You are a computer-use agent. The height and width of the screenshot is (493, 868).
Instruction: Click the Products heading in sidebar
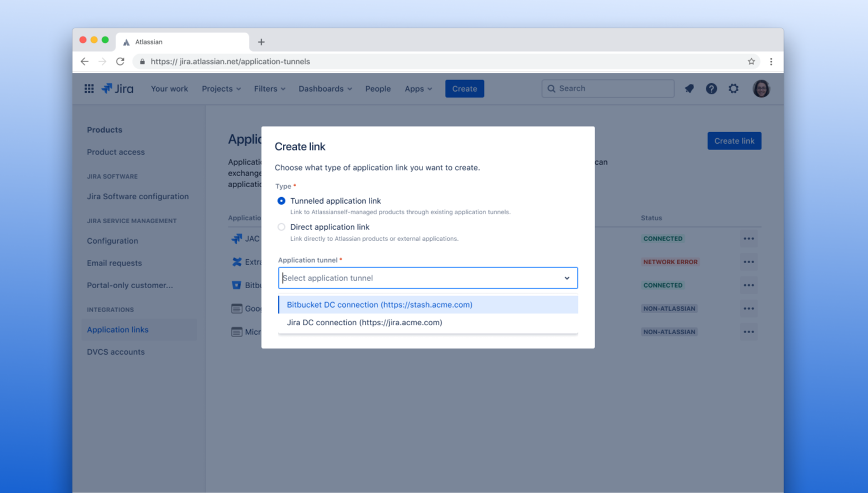click(104, 130)
